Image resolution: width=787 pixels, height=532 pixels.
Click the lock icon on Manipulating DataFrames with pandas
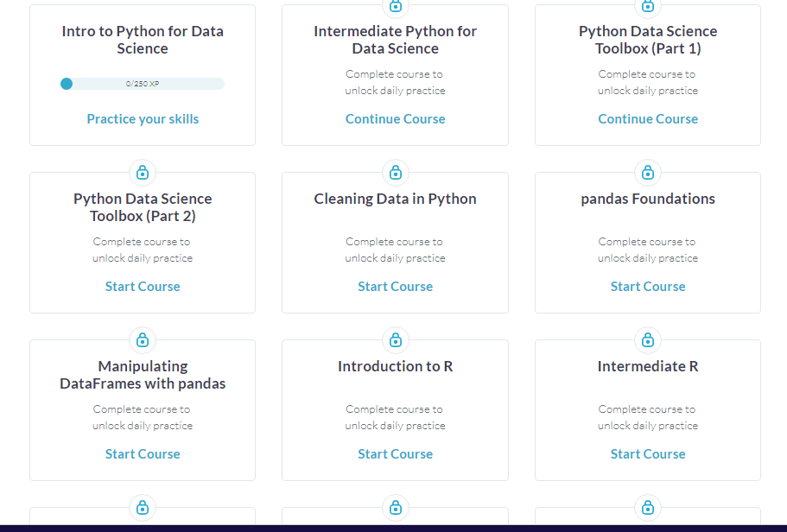[142, 340]
